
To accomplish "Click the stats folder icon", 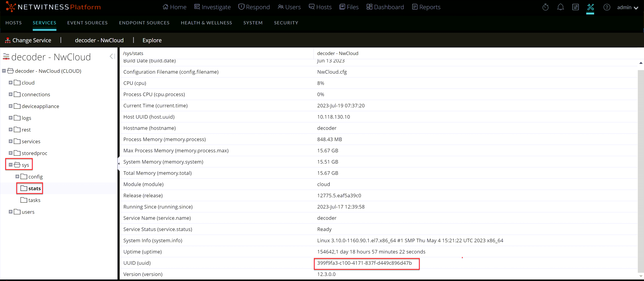I will (24, 188).
